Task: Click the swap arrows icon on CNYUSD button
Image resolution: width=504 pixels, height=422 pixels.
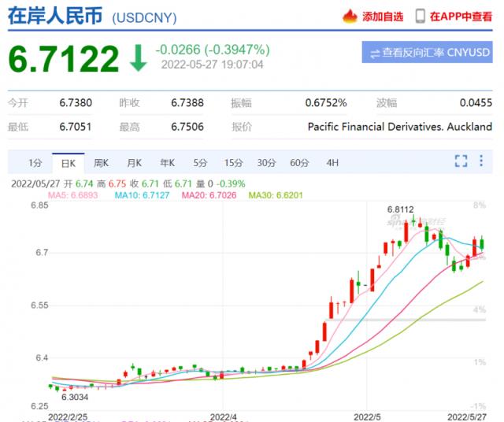Action: [375, 53]
